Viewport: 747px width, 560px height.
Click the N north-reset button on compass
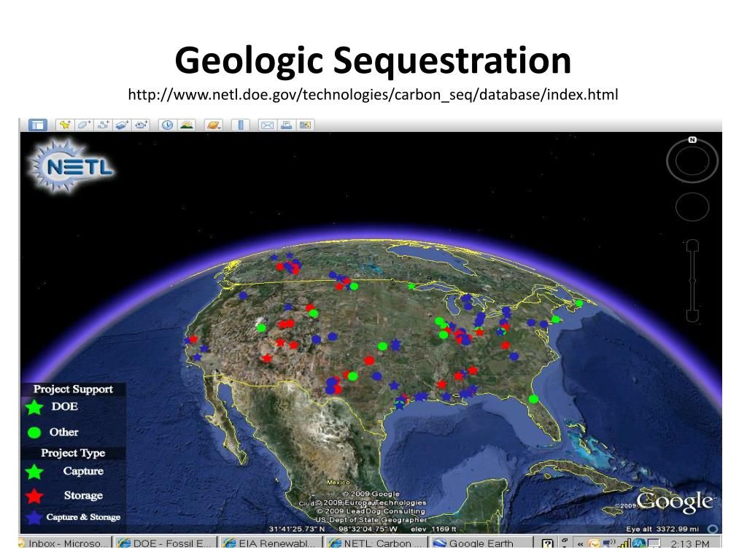[x=692, y=139]
